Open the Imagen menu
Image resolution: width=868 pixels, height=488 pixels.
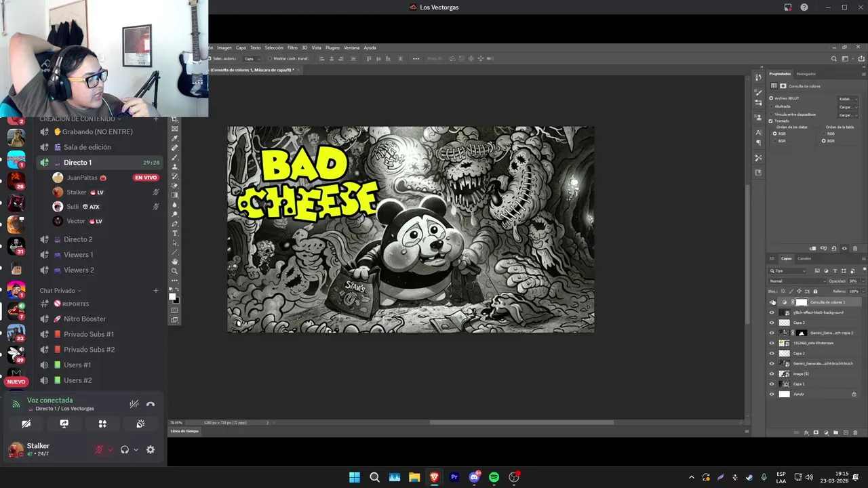[x=224, y=47]
